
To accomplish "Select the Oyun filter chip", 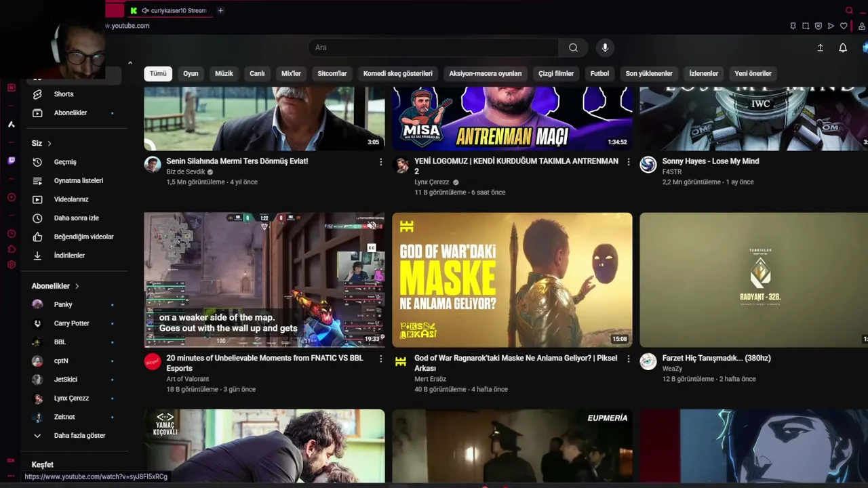I will pos(191,73).
